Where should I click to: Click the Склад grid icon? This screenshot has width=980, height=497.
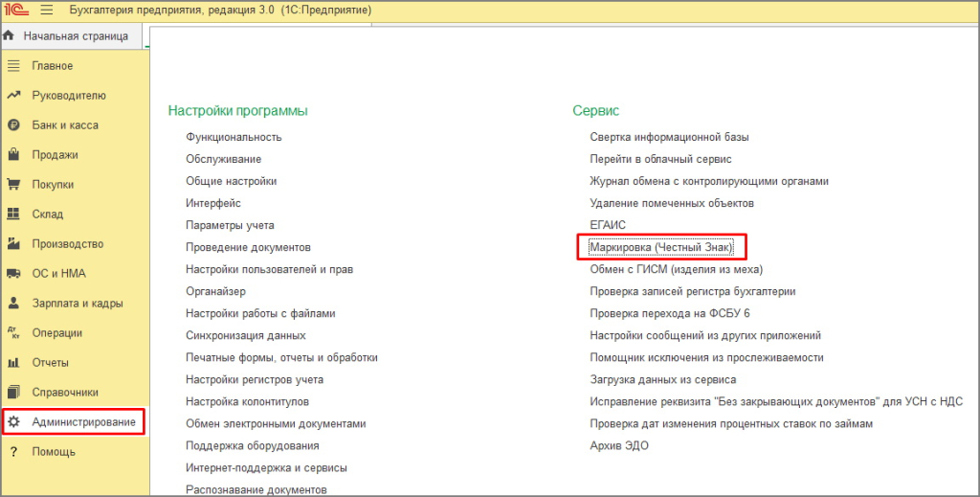tap(13, 215)
